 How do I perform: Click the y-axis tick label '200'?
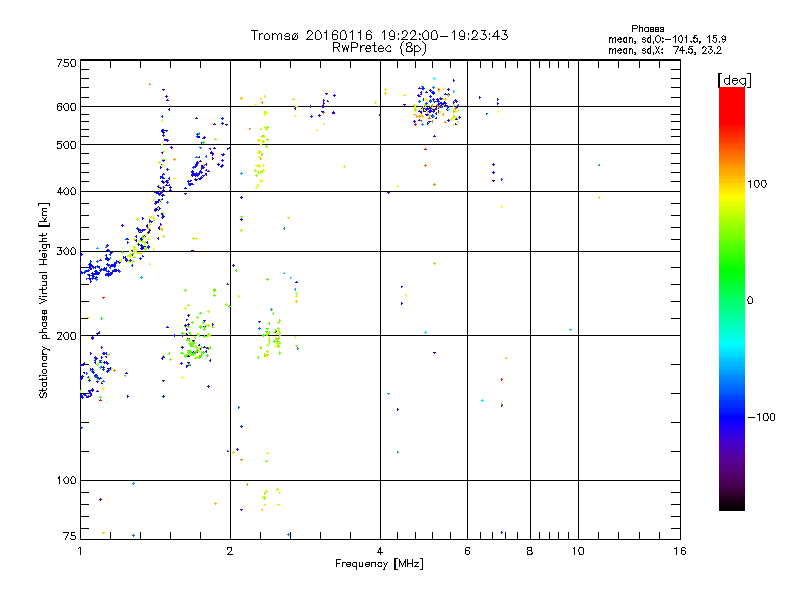point(66,336)
